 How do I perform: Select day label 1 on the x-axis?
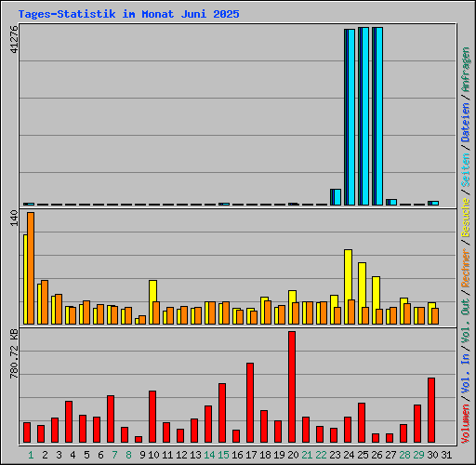[31, 455]
